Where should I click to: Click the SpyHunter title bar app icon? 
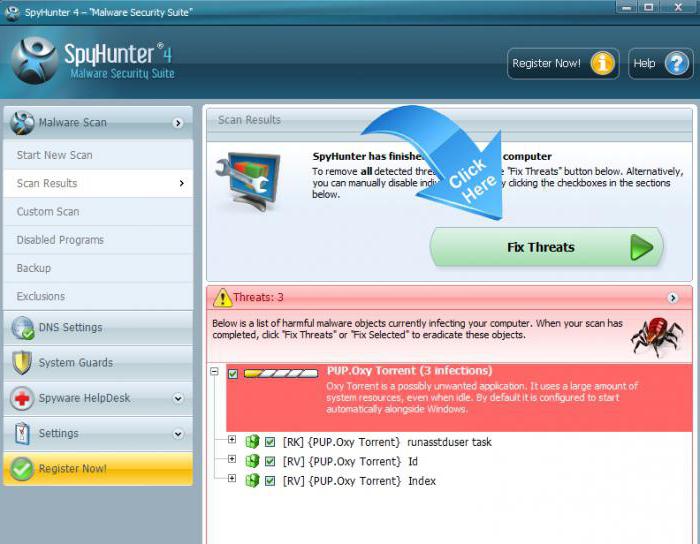(12, 13)
